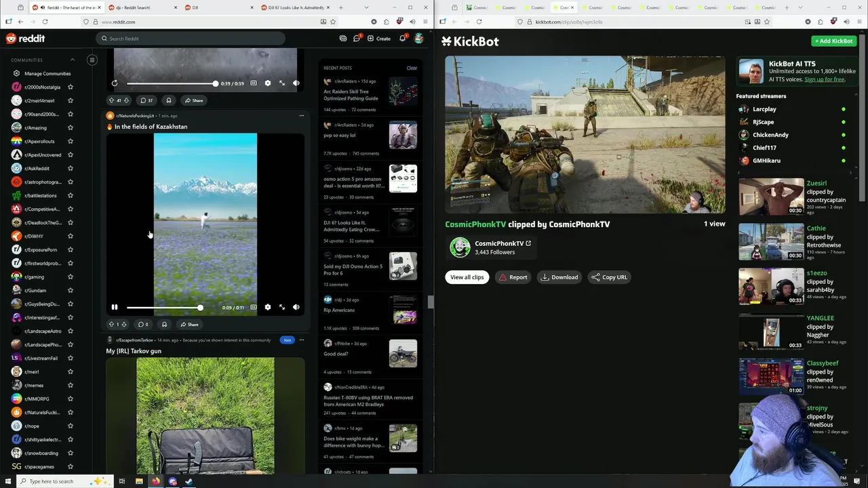Open overflow menu of the Tarkov gun post
Screen dimensions: 868x488
[x=302, y=340]
